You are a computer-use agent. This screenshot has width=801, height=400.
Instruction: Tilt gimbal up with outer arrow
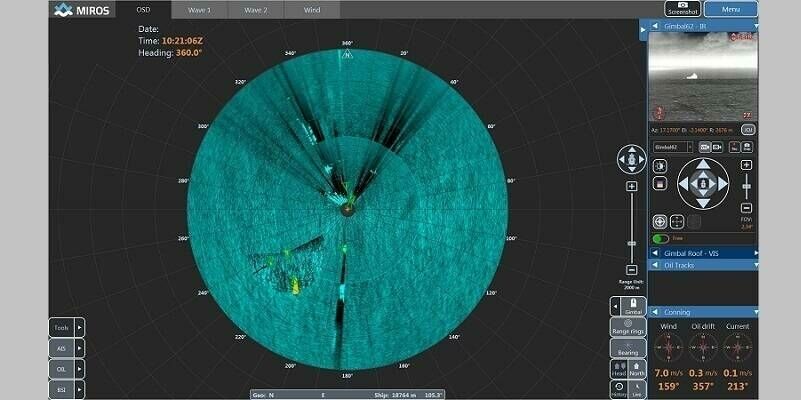point(703,164)
